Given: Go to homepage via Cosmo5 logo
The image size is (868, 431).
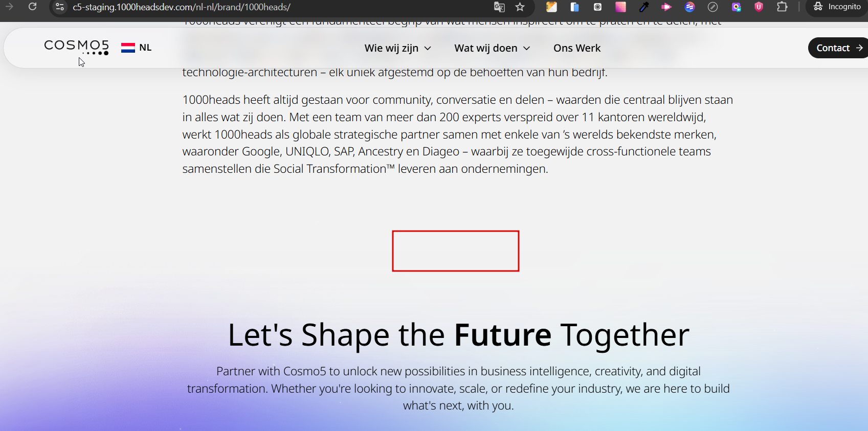Looking at the screenshot, I should tap(76, 47).
